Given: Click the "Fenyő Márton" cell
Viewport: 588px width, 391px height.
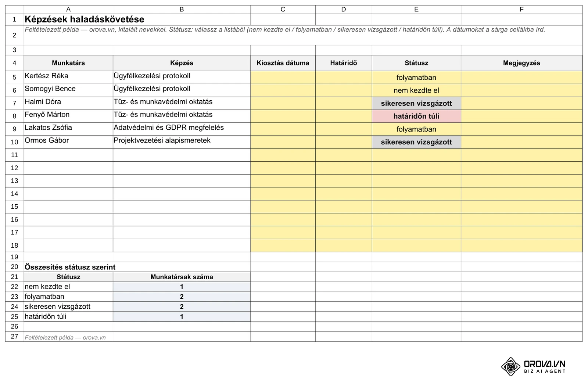Looking at the screenshot, I should (68, 116).
